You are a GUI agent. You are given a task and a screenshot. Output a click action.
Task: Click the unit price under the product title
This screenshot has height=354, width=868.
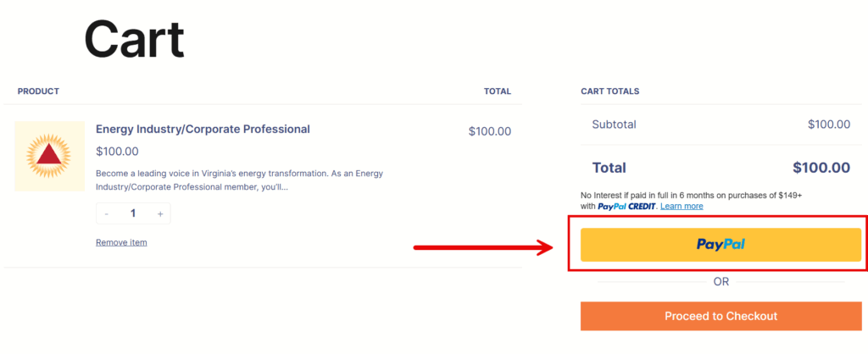coord(117,152)
